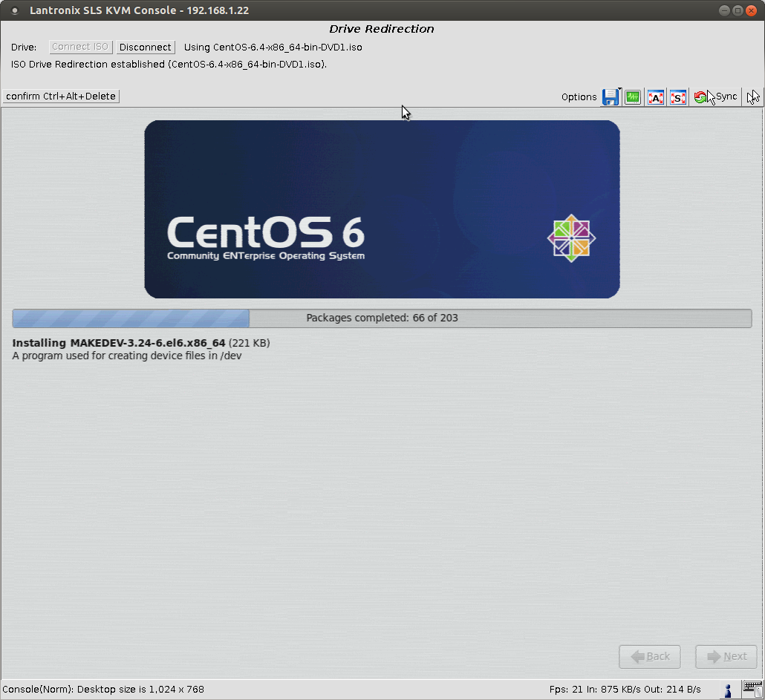765x700 pixels.
Task: Open the Options menu
Action: (579, 97)
